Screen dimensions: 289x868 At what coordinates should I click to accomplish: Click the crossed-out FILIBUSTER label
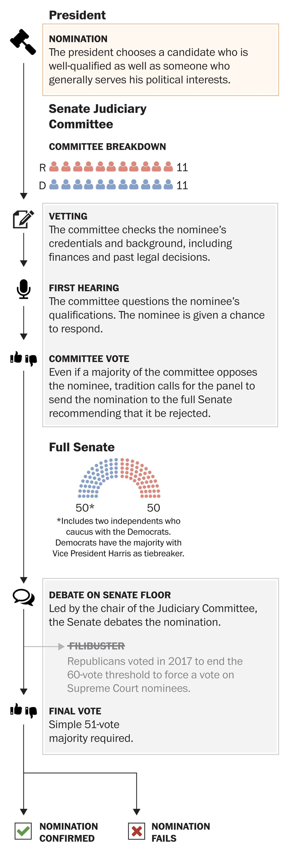(96, 646)
